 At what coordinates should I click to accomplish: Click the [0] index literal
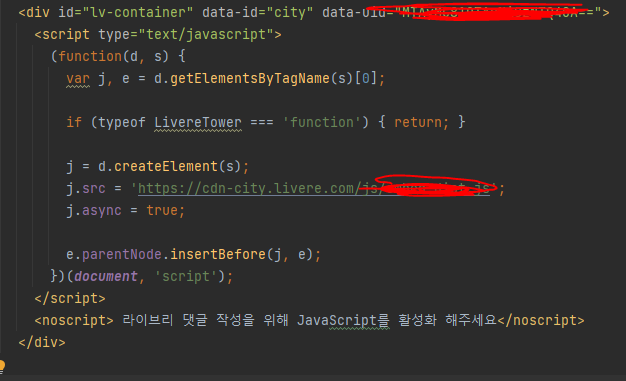pos(365,79)
